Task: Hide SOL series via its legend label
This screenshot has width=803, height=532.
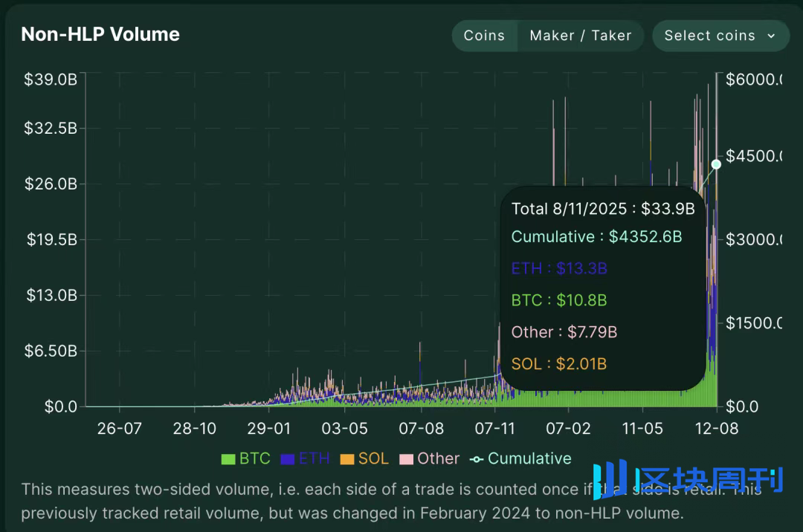Action: click(373, 458)
